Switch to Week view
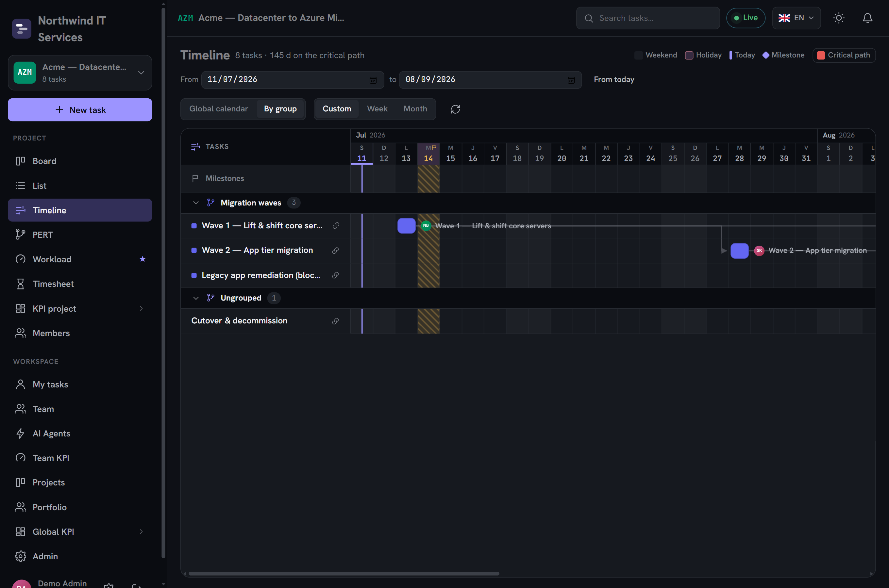Image resolution: width=889 pixels, height=588 pixels. [x=377, y=109]
